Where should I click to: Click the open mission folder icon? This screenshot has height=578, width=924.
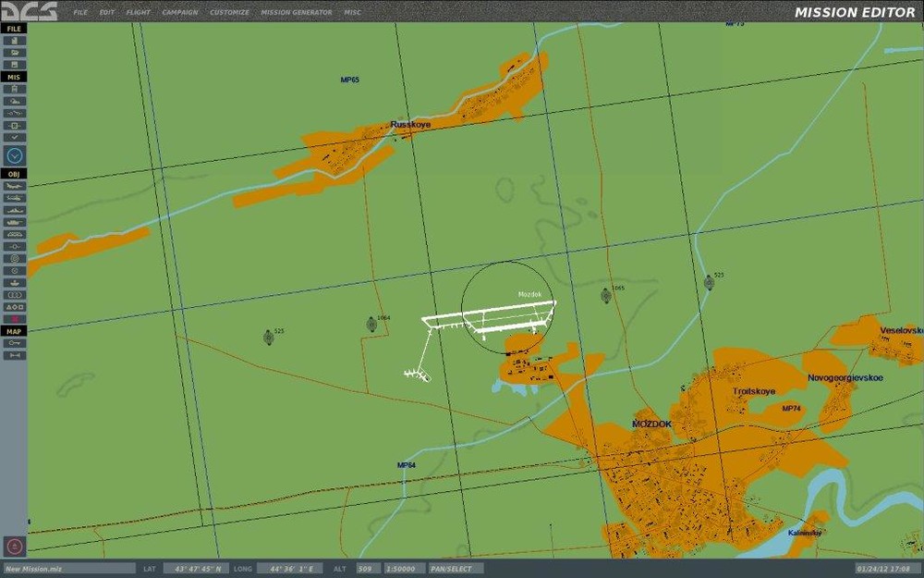[x=14, y=53]
